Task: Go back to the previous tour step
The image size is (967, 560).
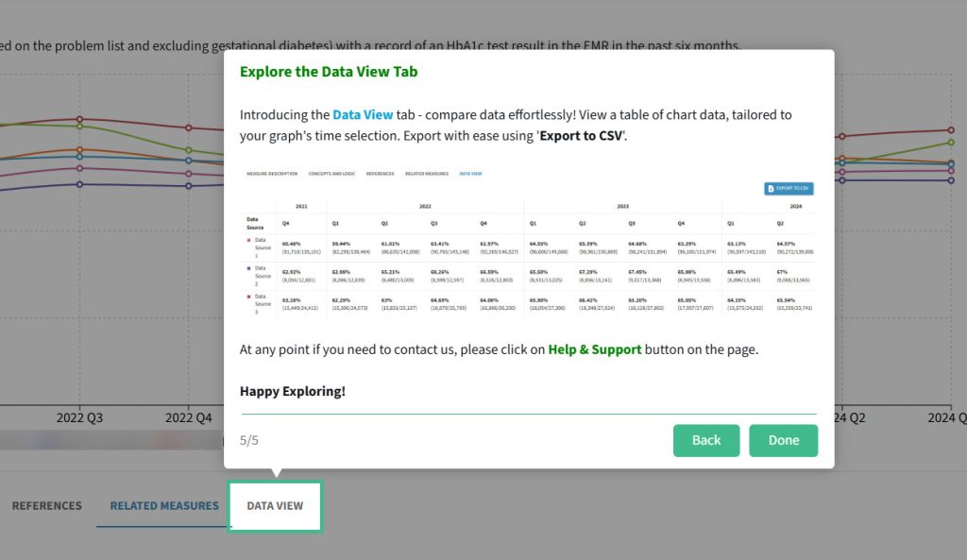Action: pos(706,440)
